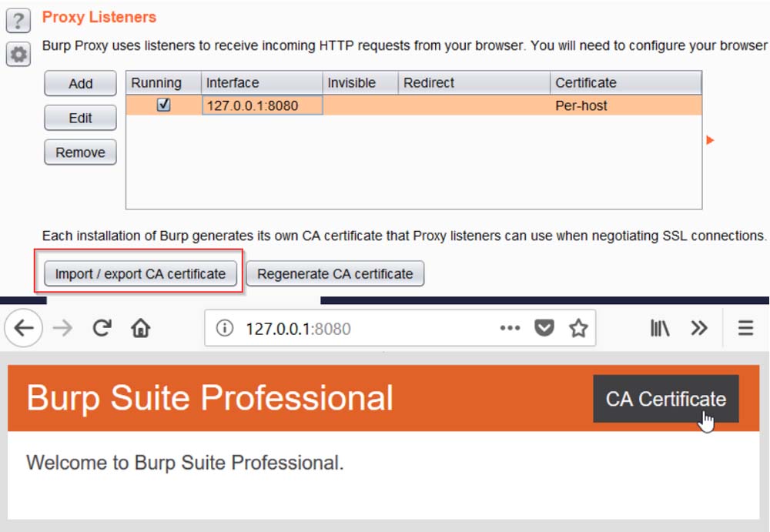
Task: Click Welcome to Burp Suite Professional text
Action: pyautogui.click(x=185, y=463)
